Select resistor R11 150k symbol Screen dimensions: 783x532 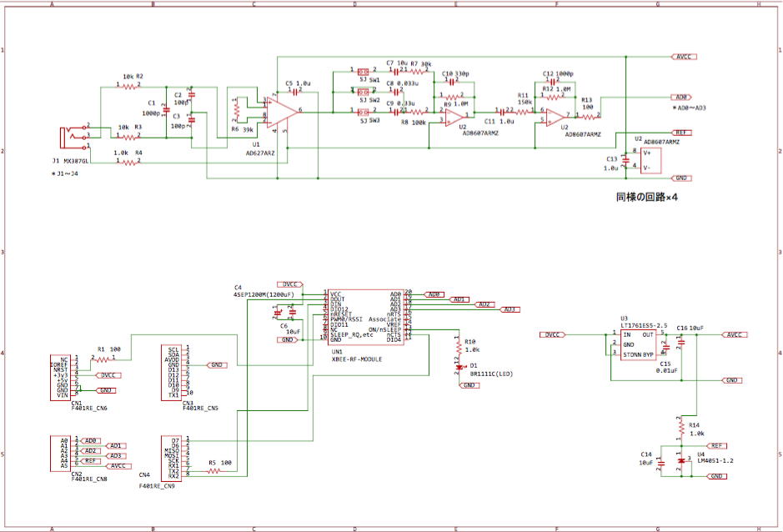522,113
